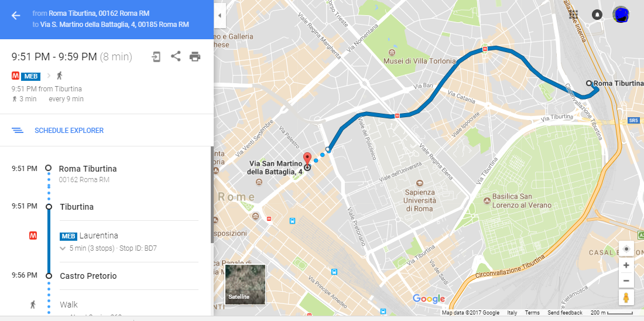Send directions to your phone icon
The width and height of the screenshot is (644, 321).
click(x=156, y=56)
